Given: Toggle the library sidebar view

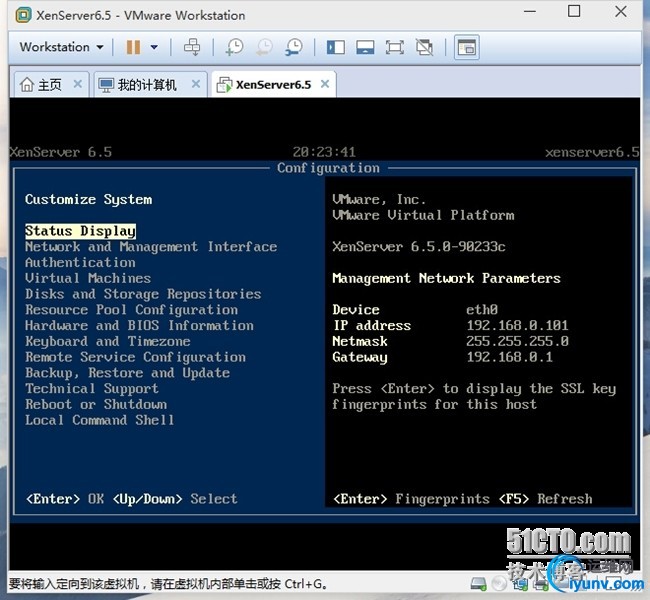Looking at the screenshot, I should tap(335, 47).
